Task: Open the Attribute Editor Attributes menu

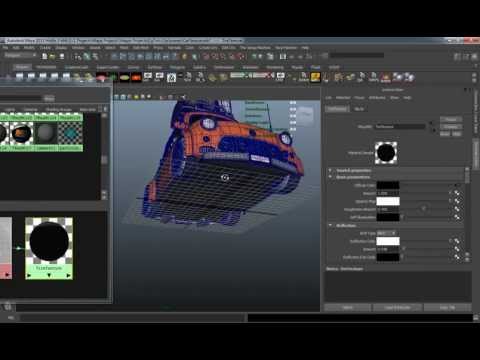Action: click(377, 98)
